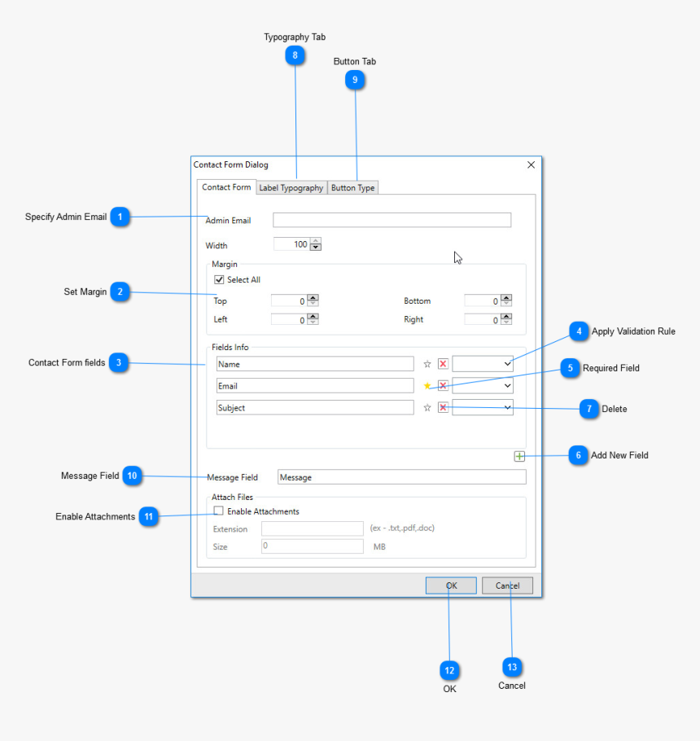Viewport: 700px width, 741px height.
Task: Edit the Subject field label box
Action: [x=315, y=407]
